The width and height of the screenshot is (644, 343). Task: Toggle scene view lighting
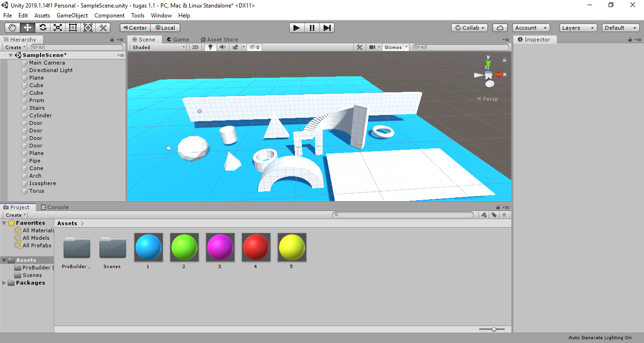tap(209, 47)
